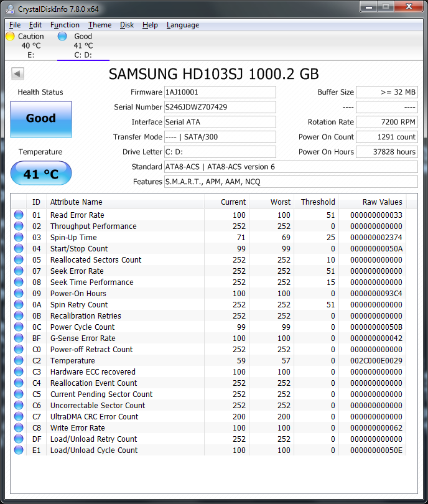Click status orb for Recalibration Retries
428x504 pixels.
pos(19,315)
